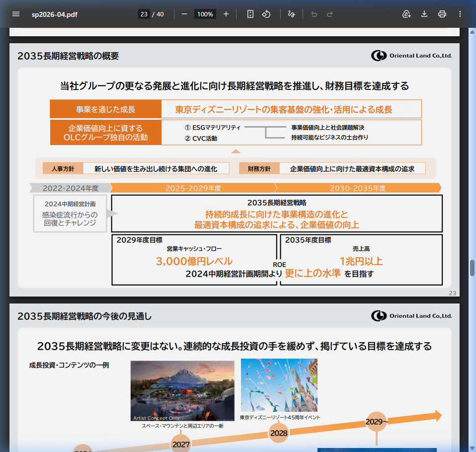Rotate the document counterclockwise
The width and height of the screenshot is (476, 452).
(x=266, y=14)
